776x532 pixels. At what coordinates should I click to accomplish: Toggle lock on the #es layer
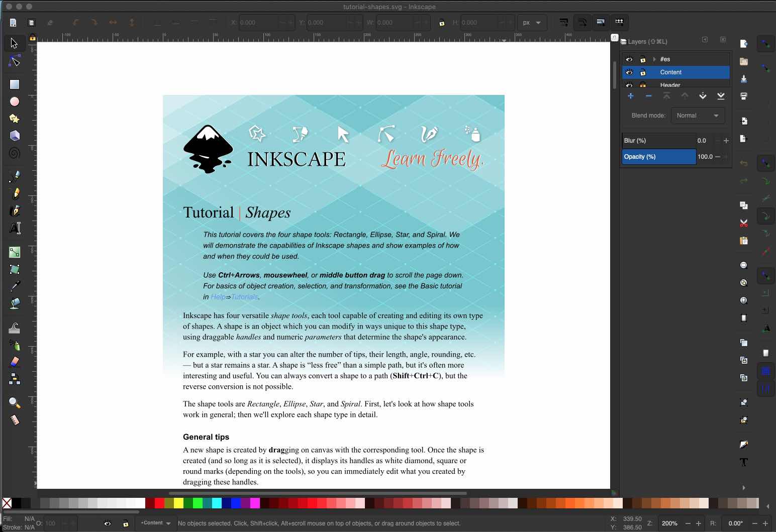(x=643, y=59)
